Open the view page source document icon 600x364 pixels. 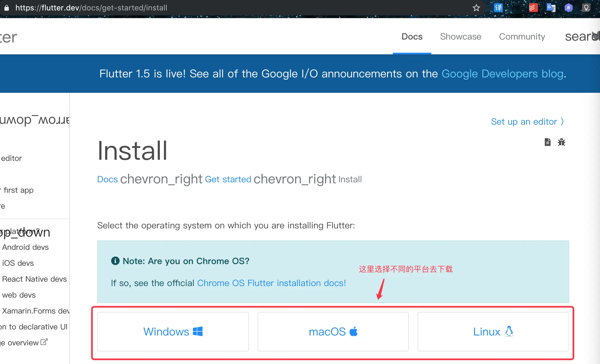pos(548,142)
